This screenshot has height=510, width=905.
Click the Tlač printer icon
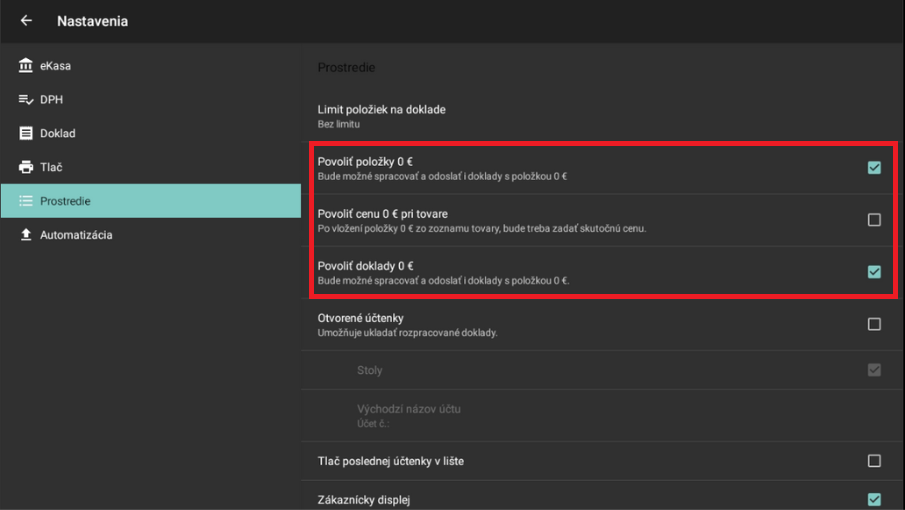(x=26, y=167)
